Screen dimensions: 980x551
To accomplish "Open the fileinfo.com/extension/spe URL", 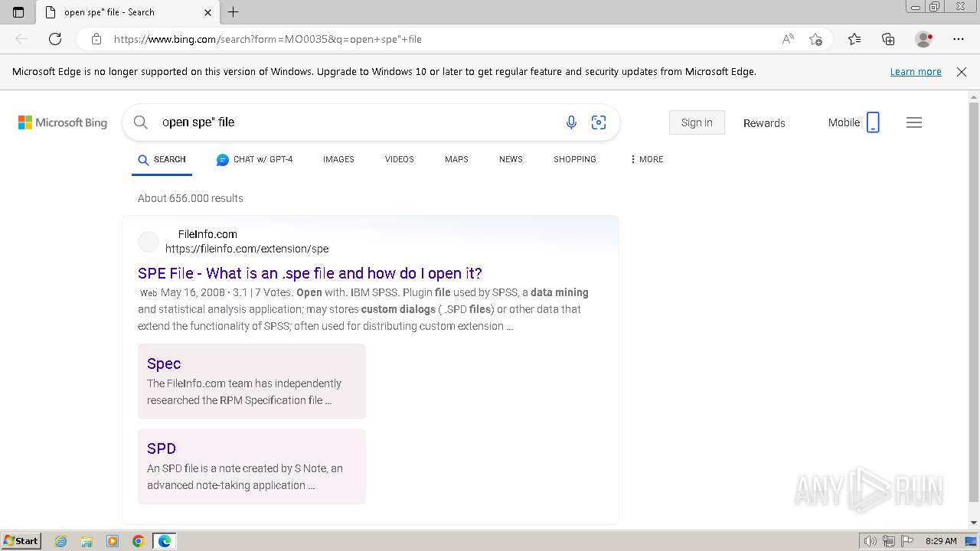I will pyautogui.click(x=247, y=249).
